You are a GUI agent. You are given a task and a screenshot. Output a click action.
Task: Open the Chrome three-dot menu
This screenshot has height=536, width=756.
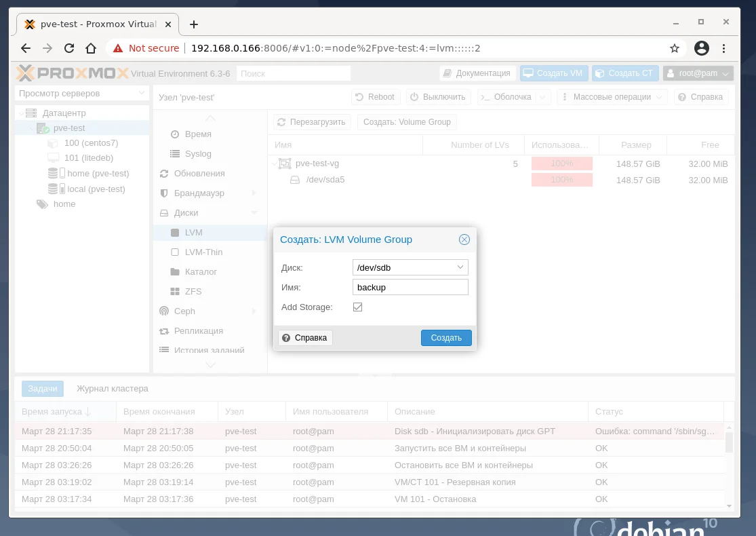723,48
